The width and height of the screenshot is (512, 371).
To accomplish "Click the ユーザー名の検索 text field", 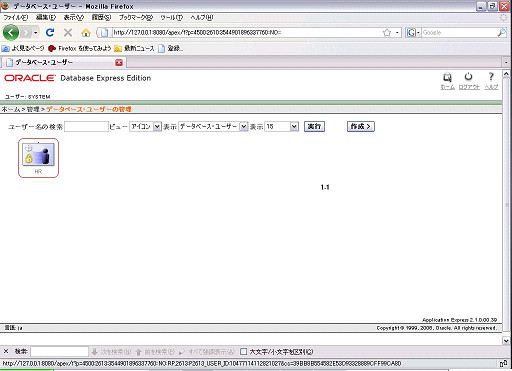I will (86, 127).
